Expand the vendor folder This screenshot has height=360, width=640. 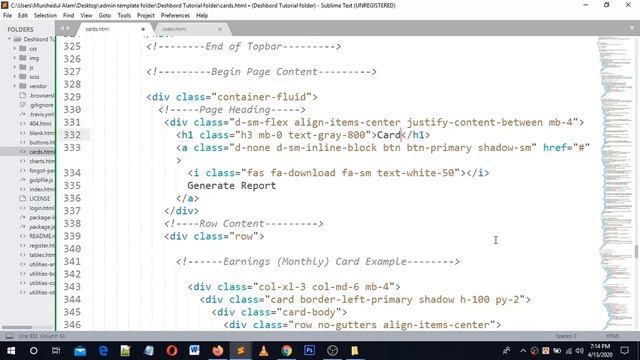pos(15,86)
